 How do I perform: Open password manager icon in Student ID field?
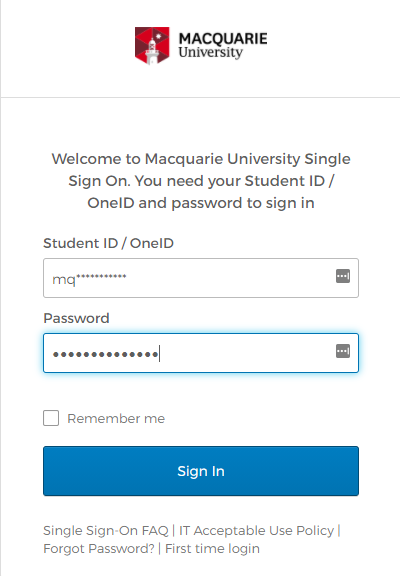343,276
